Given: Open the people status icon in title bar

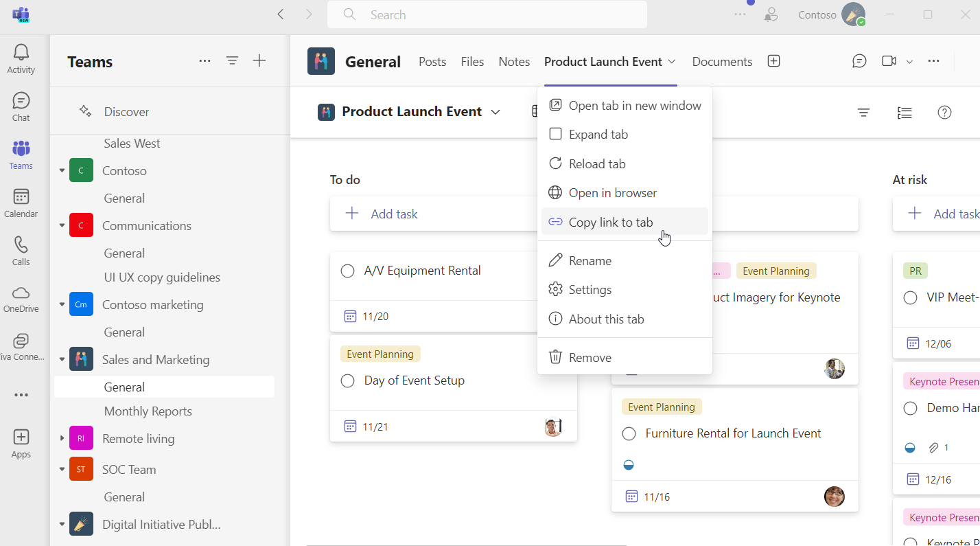Looking at the screenshot, I should (771, 14).
